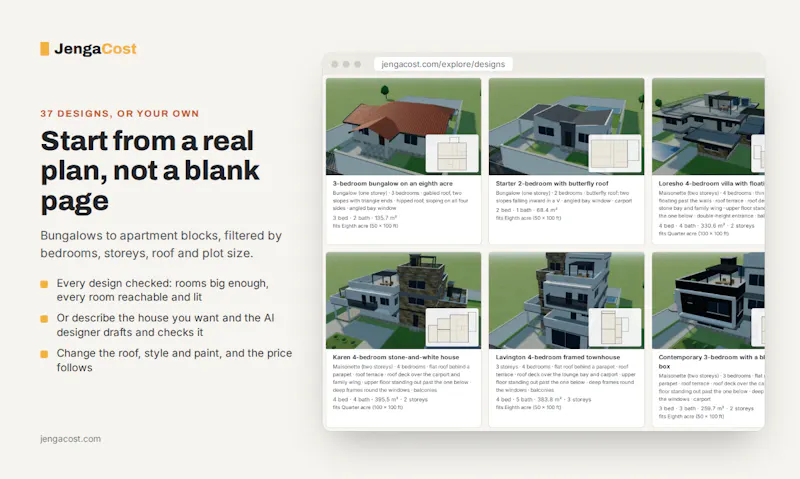Image resolution: width=800 pixels, height=479 pixels.
Task: Click 'fits Eighth acre' under Starter 2-bedroom
Action: (x=528, y=218)
